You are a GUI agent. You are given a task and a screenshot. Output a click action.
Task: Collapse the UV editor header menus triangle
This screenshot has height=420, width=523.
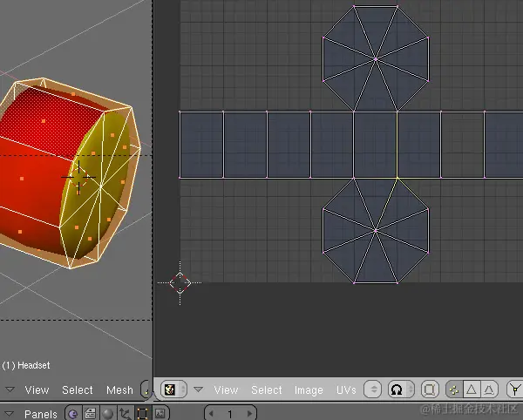(199, 390)
